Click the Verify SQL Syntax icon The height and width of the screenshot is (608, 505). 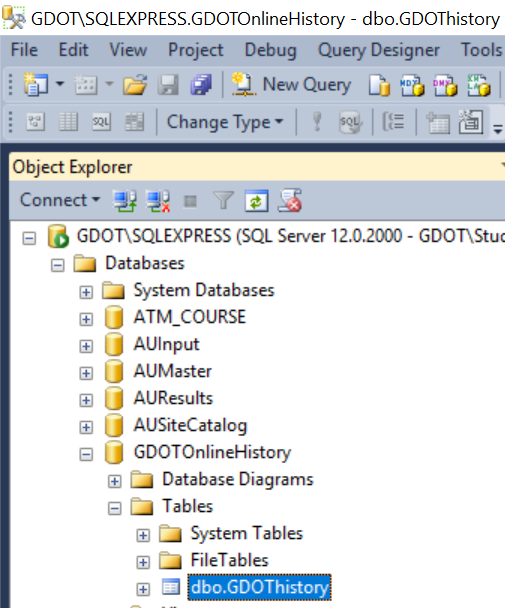[x=350, y=122]
